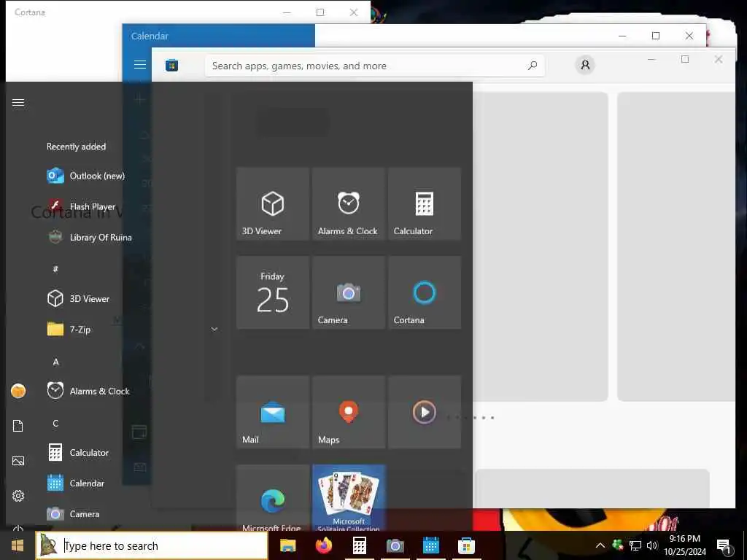Open the Mail tile
Screen dimensions: 747x560
tap(273, 412)
